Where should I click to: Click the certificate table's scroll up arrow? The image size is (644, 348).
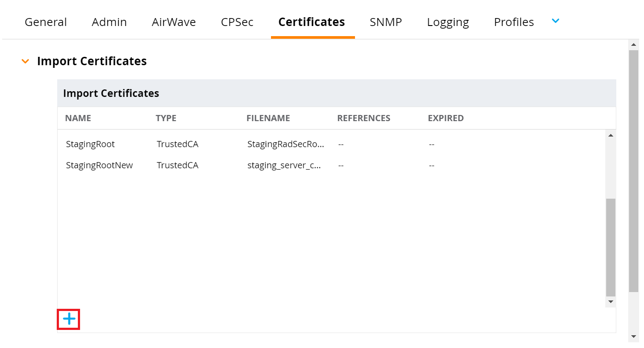coord(611,135)
